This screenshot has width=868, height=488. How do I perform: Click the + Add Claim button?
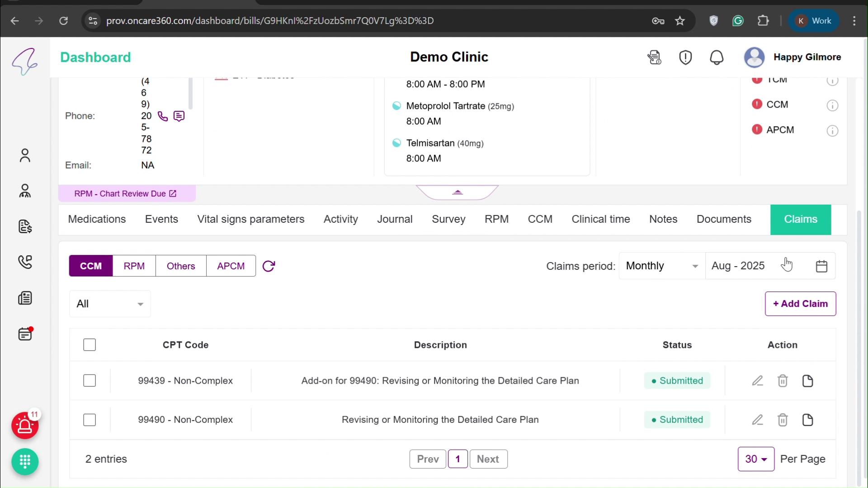click(800, 304)
